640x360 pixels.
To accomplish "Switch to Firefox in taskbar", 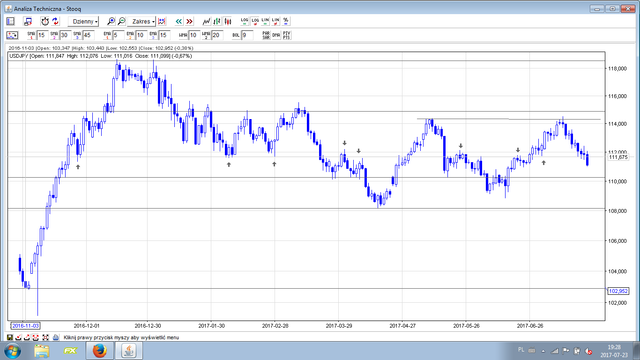I will pyautogui.click(x=99, y=351).
